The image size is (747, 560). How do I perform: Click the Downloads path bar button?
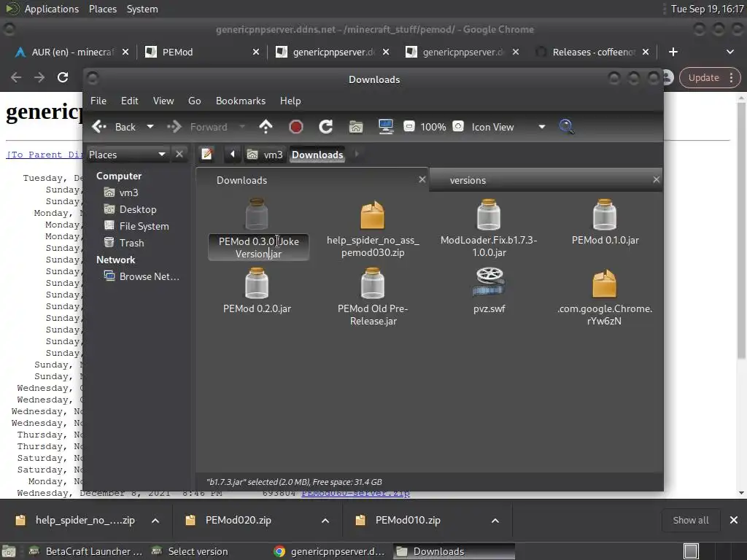coord(317,155)
